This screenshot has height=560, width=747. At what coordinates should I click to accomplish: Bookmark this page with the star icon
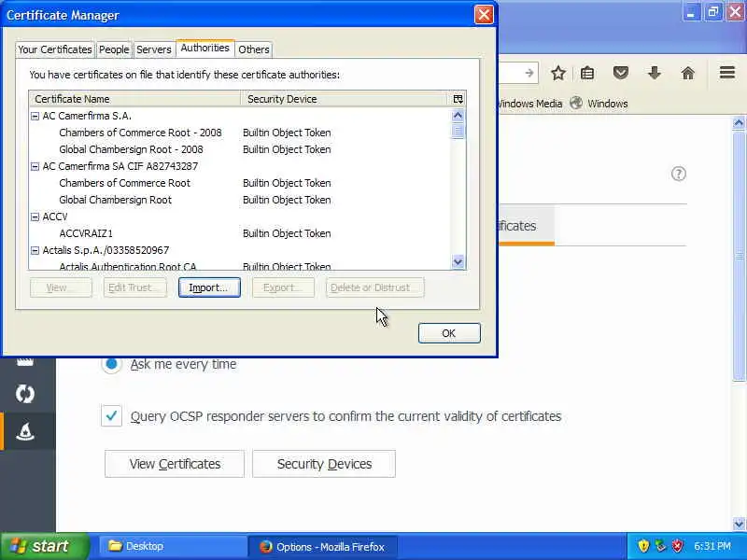pyautogui.click(x=557, y=74)
